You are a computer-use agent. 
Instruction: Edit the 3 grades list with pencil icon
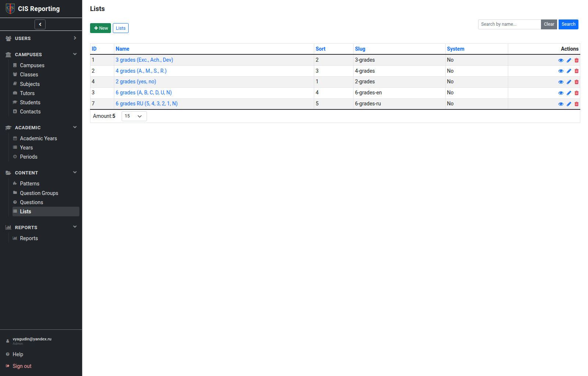click(569, 60)
